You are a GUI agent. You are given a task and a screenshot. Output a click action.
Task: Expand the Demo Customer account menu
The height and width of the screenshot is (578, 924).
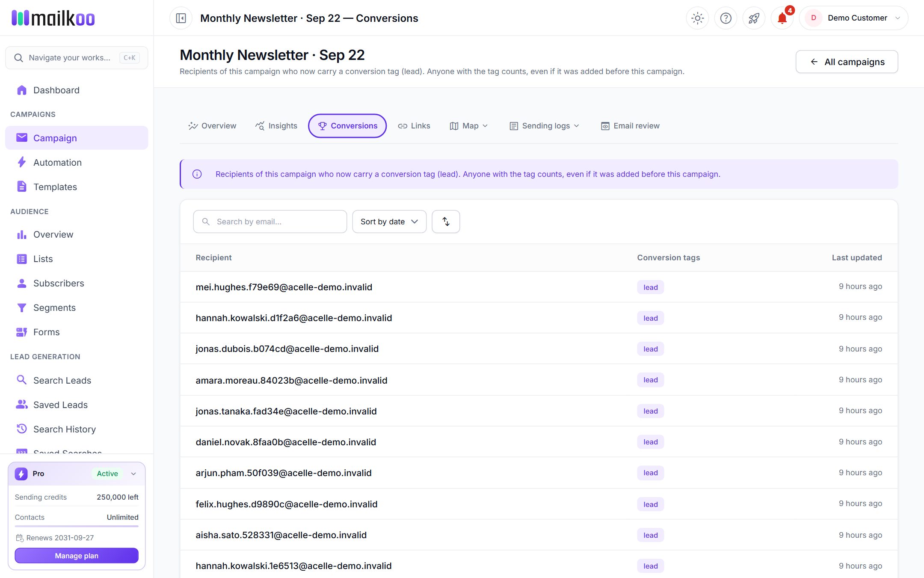pos(853,18)
